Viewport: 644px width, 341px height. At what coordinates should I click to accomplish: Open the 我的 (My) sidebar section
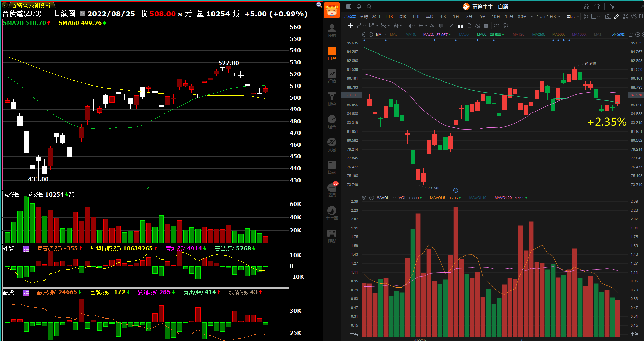(332, 30)
